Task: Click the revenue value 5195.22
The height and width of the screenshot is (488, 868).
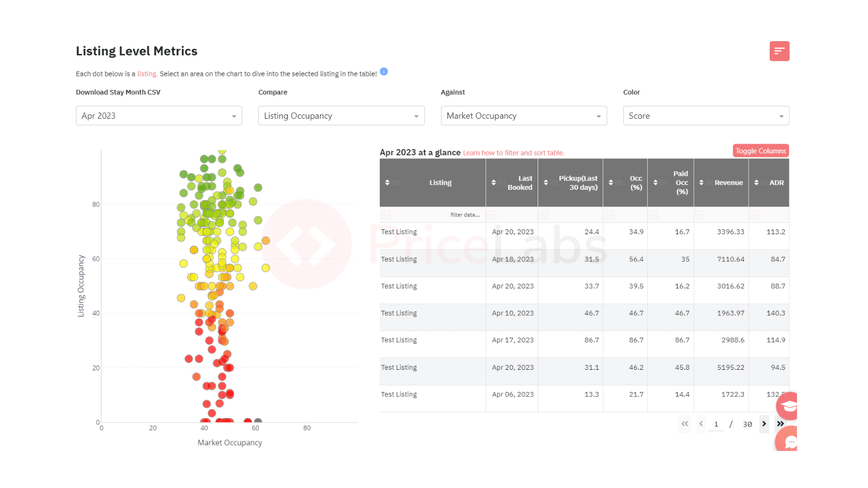Action: click(731, 367)
